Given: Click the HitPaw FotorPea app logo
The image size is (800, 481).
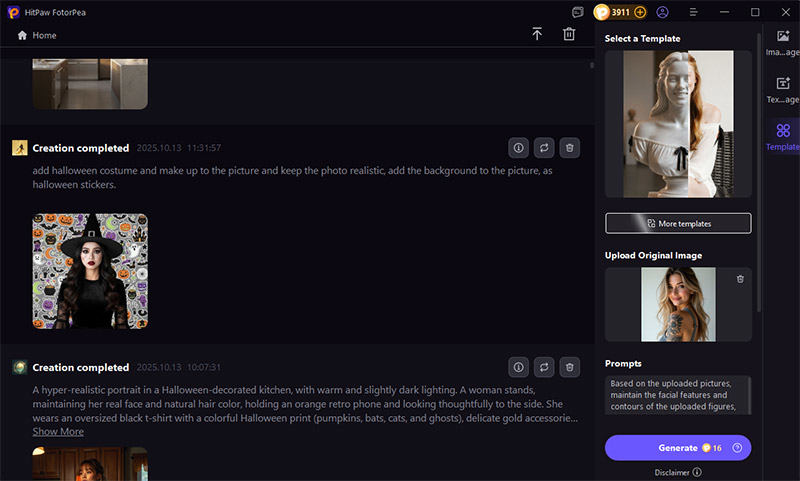Looking at the screenshot, I should [14, 12].
